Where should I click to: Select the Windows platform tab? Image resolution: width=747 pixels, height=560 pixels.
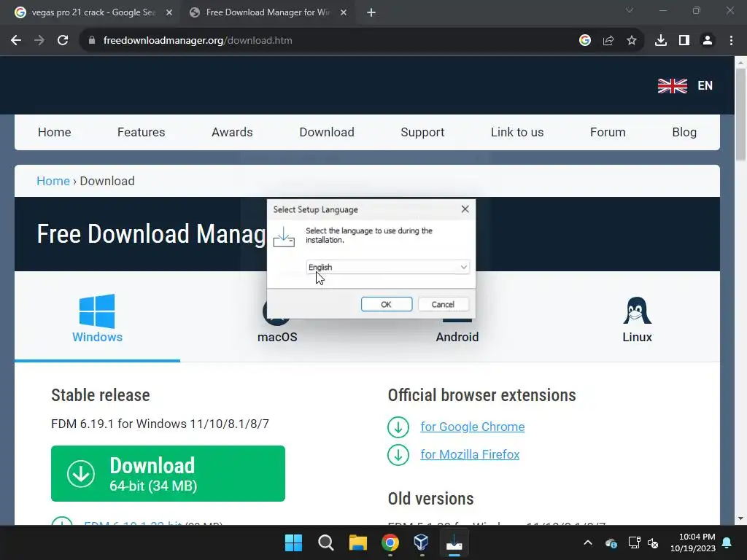click(x=97, y=318)
